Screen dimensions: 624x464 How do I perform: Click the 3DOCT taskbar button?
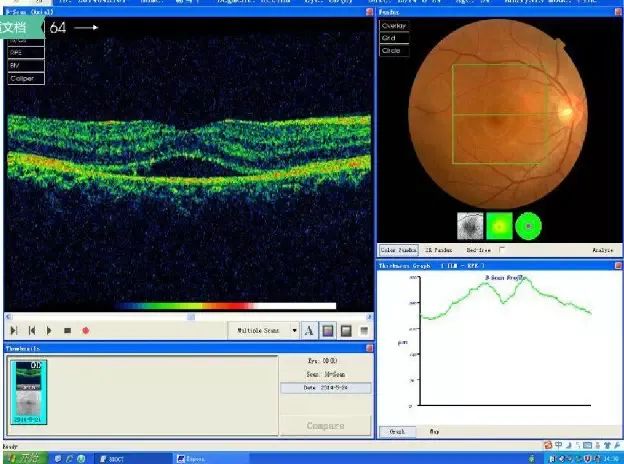tap(134, 458)
